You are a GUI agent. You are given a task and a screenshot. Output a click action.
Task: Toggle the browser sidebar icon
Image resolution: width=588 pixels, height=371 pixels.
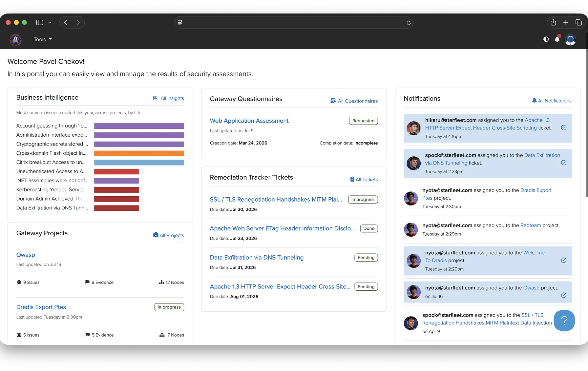(40, 22)
